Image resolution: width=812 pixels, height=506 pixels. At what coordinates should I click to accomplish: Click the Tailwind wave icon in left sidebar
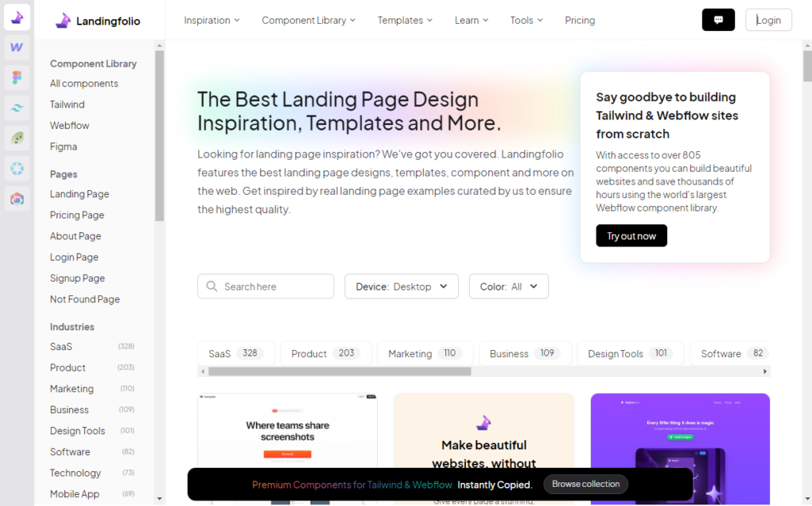click(x=16, y=106)
